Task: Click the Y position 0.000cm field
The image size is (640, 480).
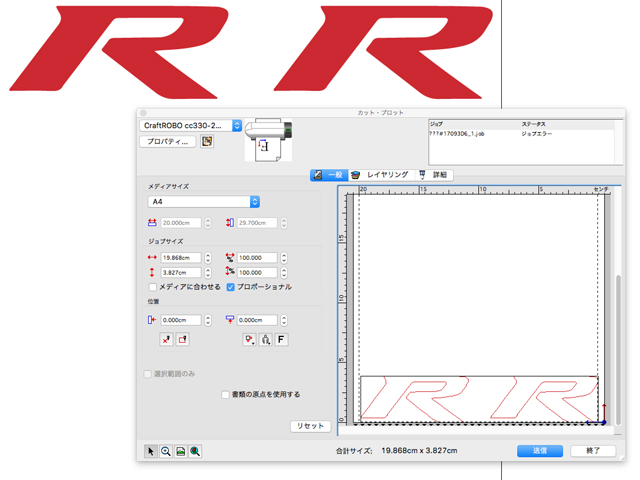Action: point(257,320)
